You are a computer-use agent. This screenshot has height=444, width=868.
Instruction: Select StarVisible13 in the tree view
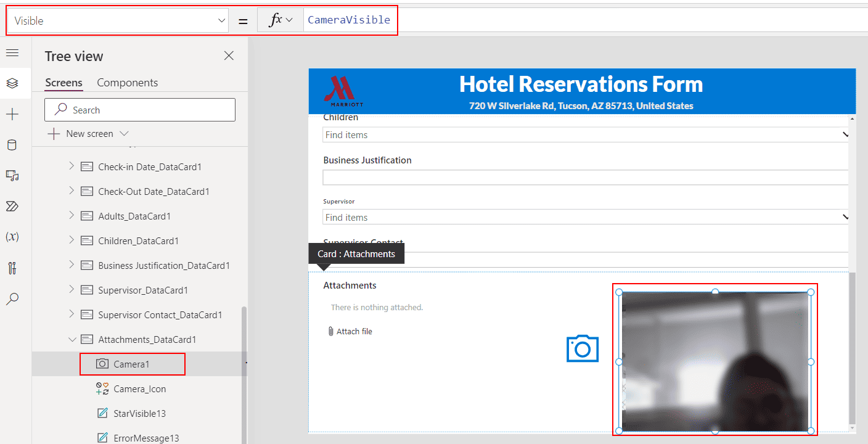point(139,413)
